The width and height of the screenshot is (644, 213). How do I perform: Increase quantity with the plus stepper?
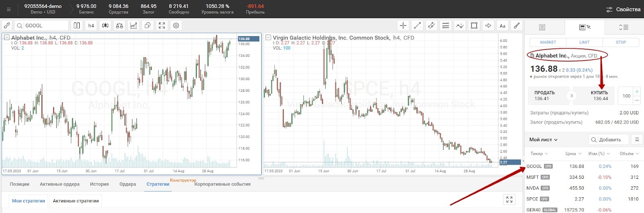(637, 91)
